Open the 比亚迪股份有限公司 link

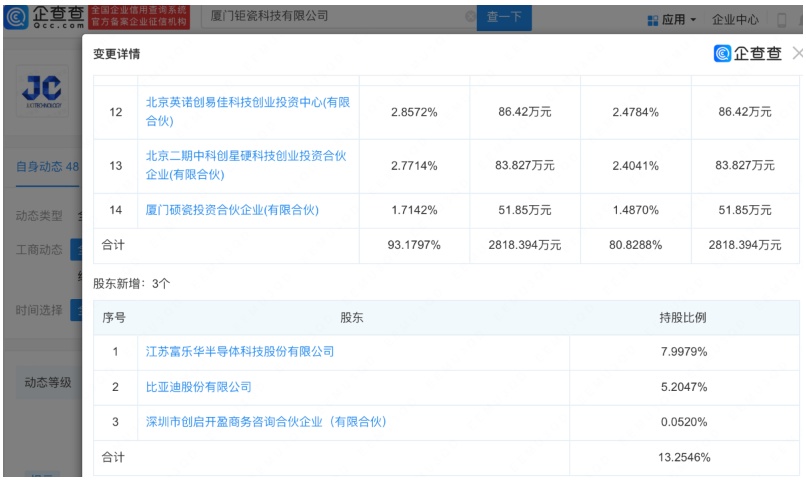[x=198, y=387]
